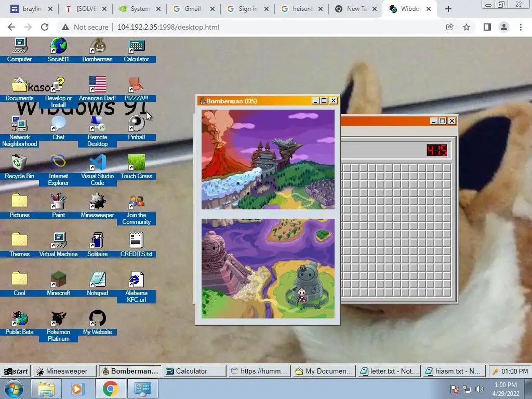Click the Minesweeper red counter display
This screenshot has height=399, width=532.
(x=437, y=150)
